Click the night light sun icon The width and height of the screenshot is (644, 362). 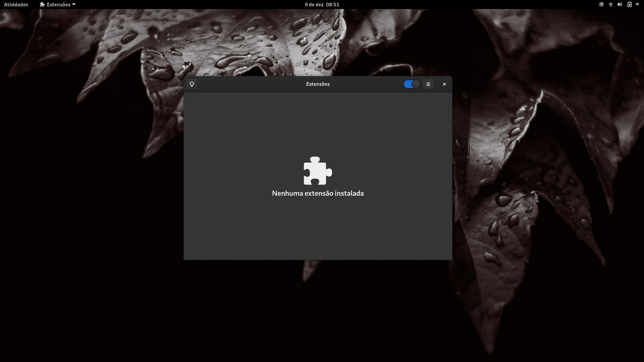coord(601,4)
